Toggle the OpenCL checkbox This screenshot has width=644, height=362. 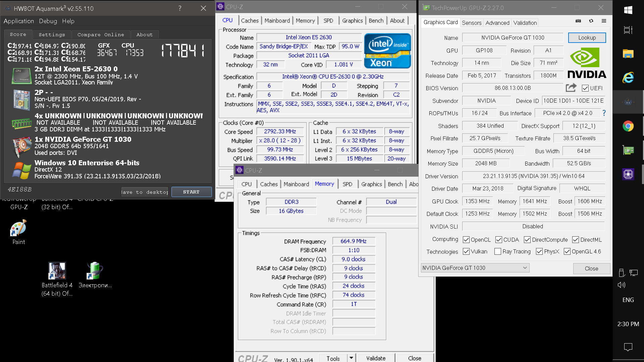tap(466, 240)
